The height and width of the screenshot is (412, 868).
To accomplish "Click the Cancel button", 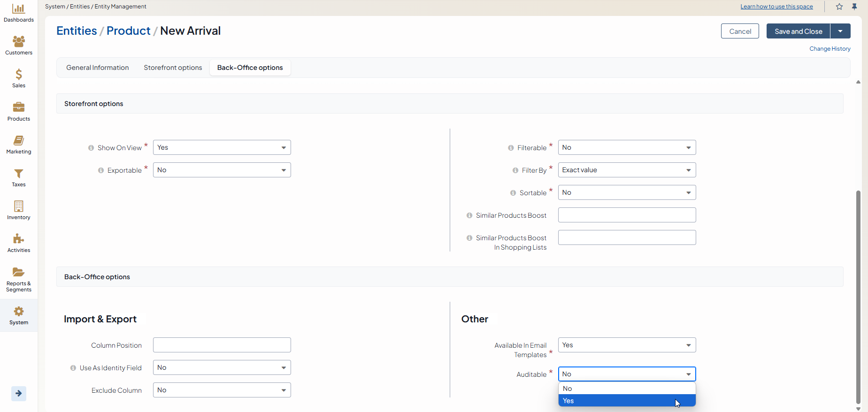I will point(740,31).
